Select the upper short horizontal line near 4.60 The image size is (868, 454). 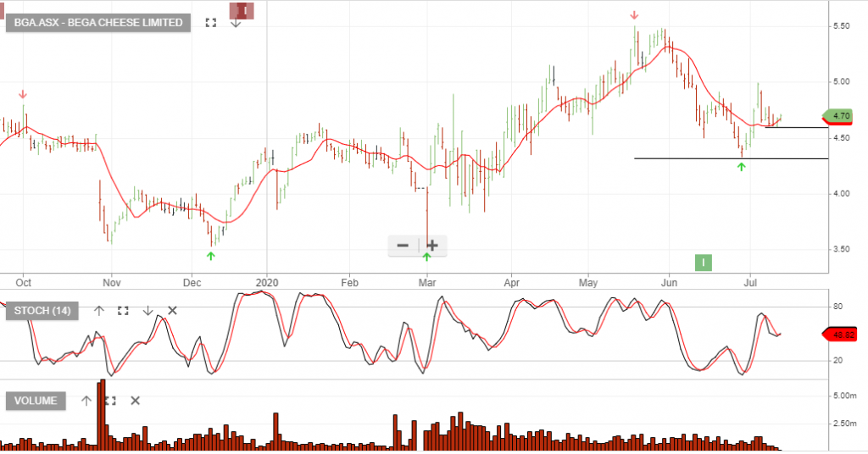pyautogui.click(x=796, y=128)
